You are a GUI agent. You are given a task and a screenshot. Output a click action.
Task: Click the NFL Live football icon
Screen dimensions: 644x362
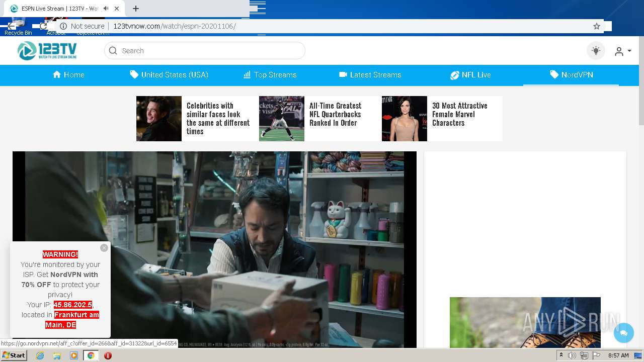454,75
